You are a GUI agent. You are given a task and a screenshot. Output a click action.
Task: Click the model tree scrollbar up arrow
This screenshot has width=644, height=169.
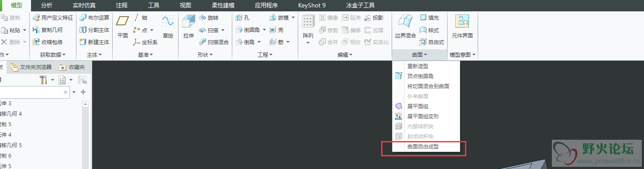point(85,104)
